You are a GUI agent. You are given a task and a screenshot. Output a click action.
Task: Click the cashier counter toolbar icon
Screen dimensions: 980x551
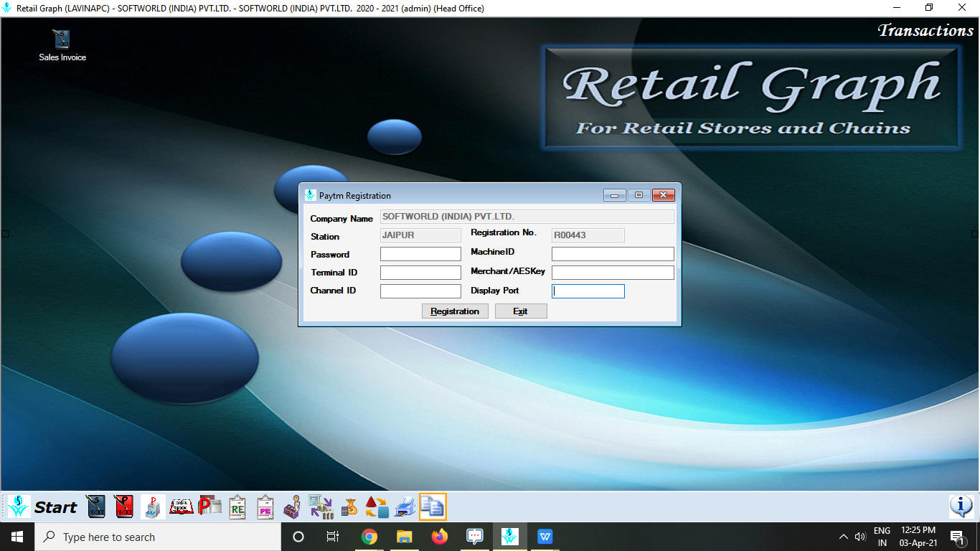click(293, 507)
